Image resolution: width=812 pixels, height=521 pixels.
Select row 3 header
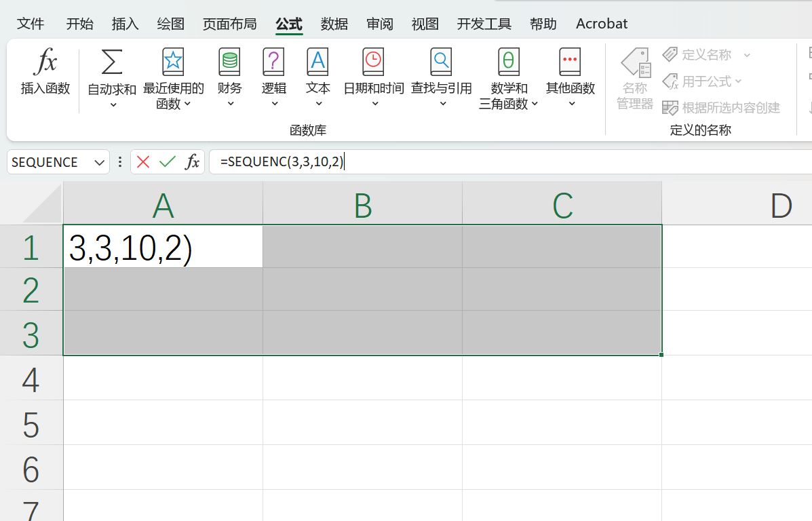tap(31, 334)
